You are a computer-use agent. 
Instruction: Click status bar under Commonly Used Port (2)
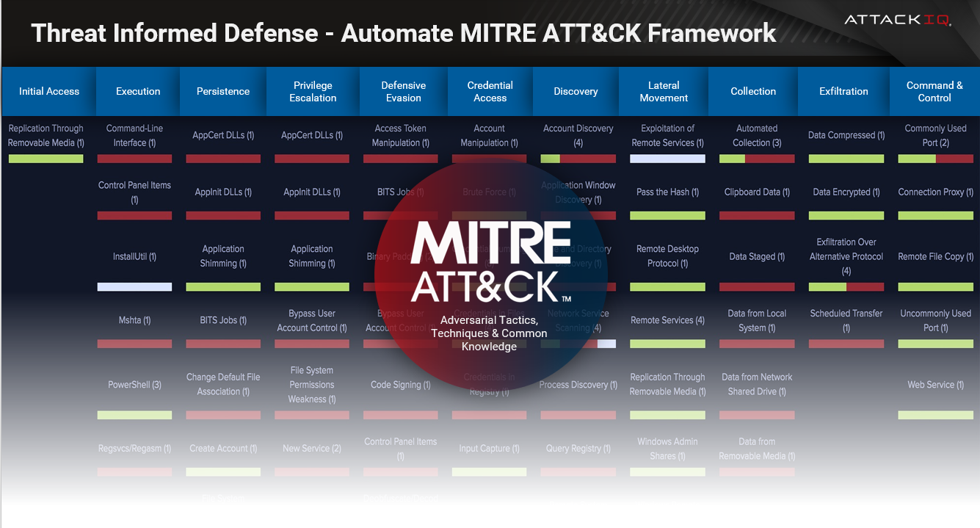click(936, 159)
